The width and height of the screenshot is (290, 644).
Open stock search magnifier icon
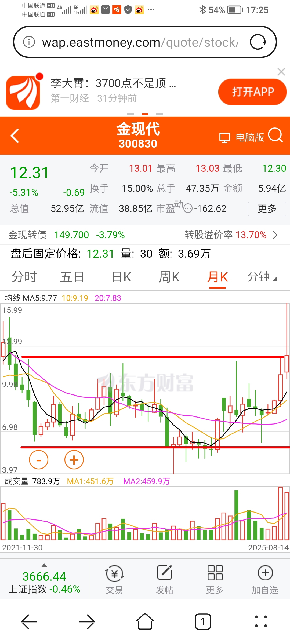275,135
